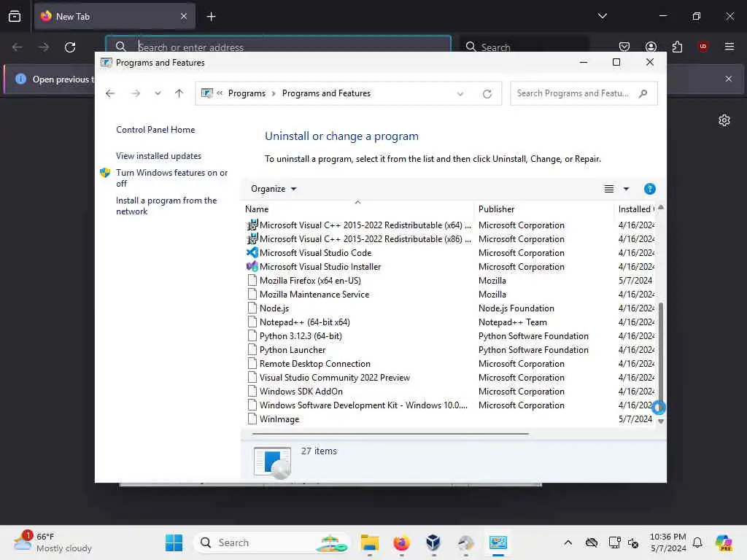Open recent locations chevron in Programs and Features
The height and width of the screenshot is (560, 747).
tap(158, 93)
